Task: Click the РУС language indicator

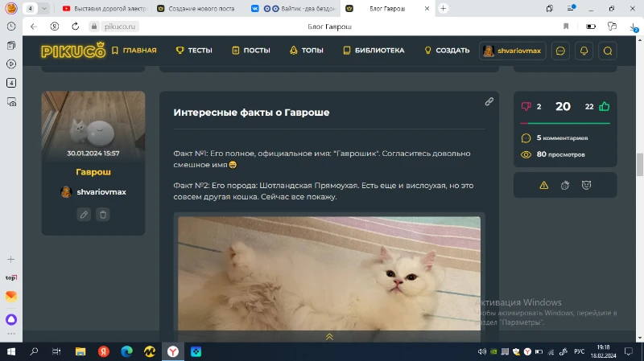Action: (x=579, y=351)
